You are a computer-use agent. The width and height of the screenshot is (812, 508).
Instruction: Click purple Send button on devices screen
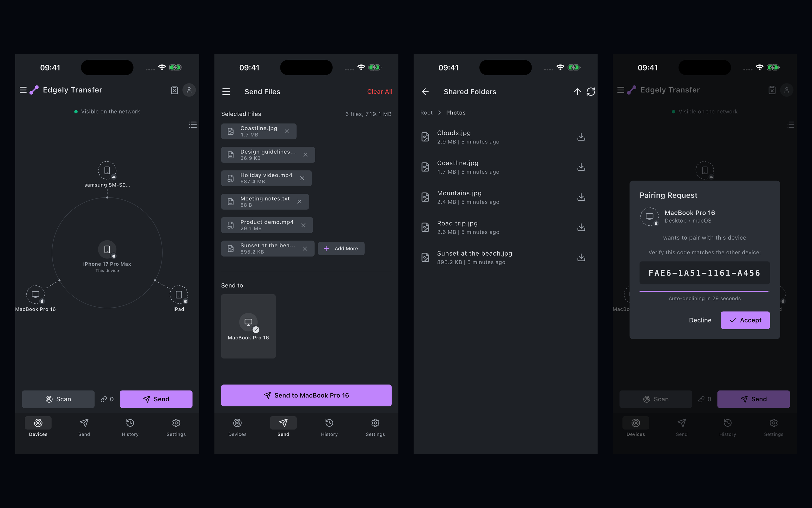point(156,399)
